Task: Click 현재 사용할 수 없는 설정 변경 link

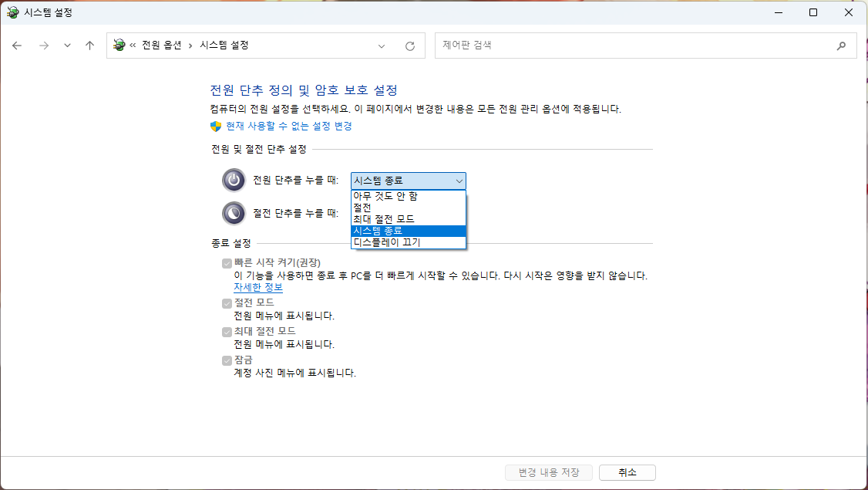Action: (288, 126)
